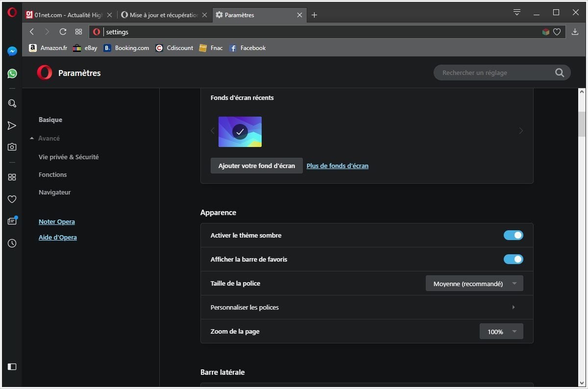The width and height of the screenshot is (588, 389).
Task: Open WhatsApp in the sidebar
Action: [x=12, y=73]
